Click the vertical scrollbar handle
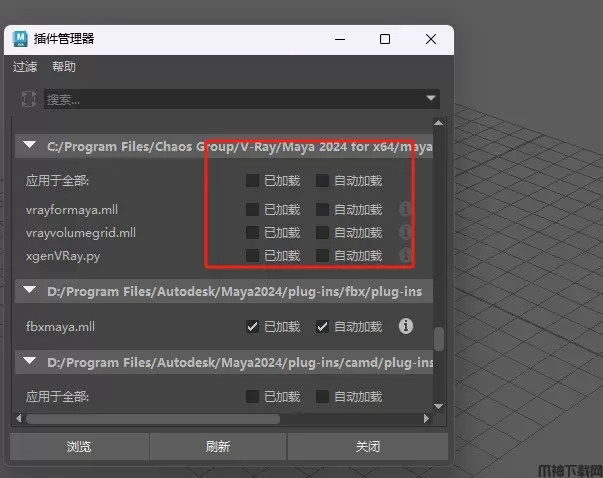The height and width of the screenshot is (478, 603). pos(438,340)
